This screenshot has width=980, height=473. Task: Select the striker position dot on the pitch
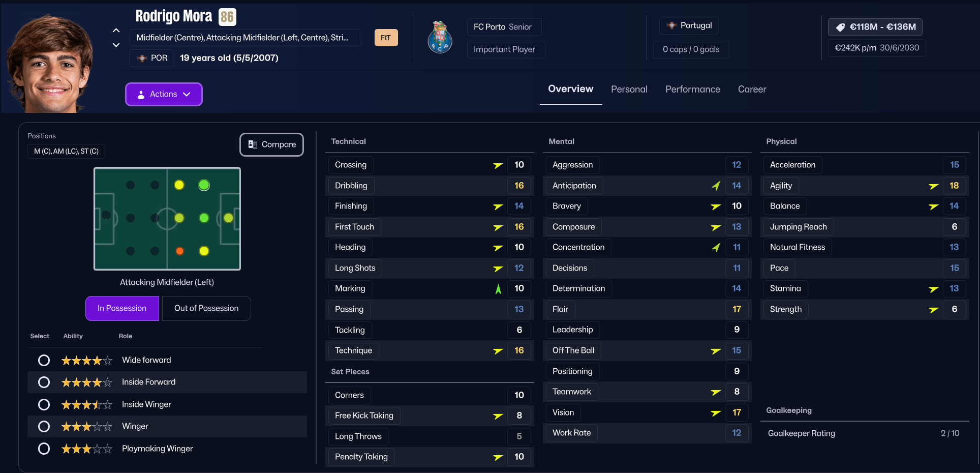[228, 218]
